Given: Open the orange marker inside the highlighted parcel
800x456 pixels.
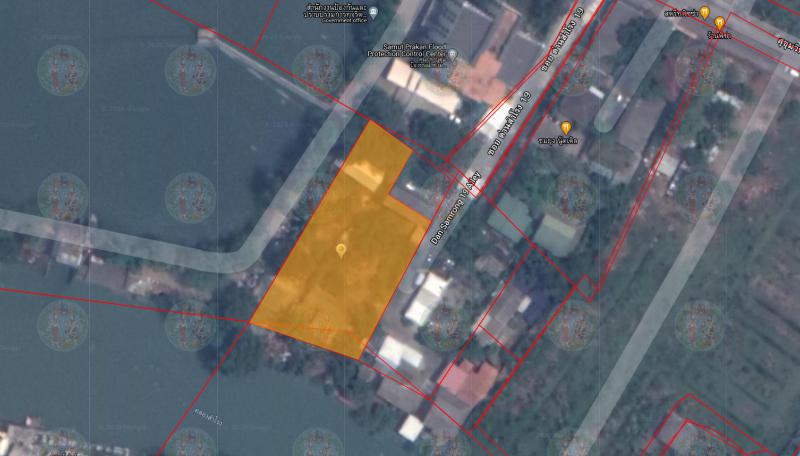Looking at the screenshot, I should (341, 250).
